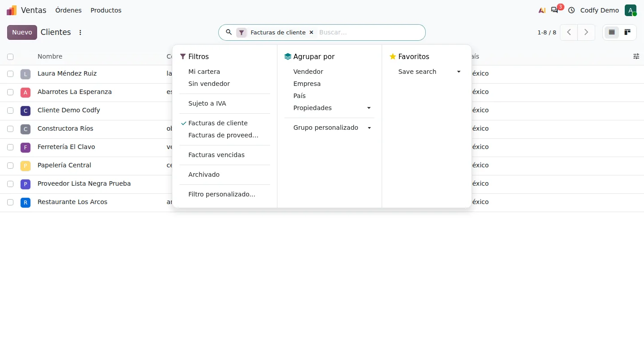Open the conversations messages icon
Screen dimensions: 644x358
pyautogui.click(x=555, y=10)
